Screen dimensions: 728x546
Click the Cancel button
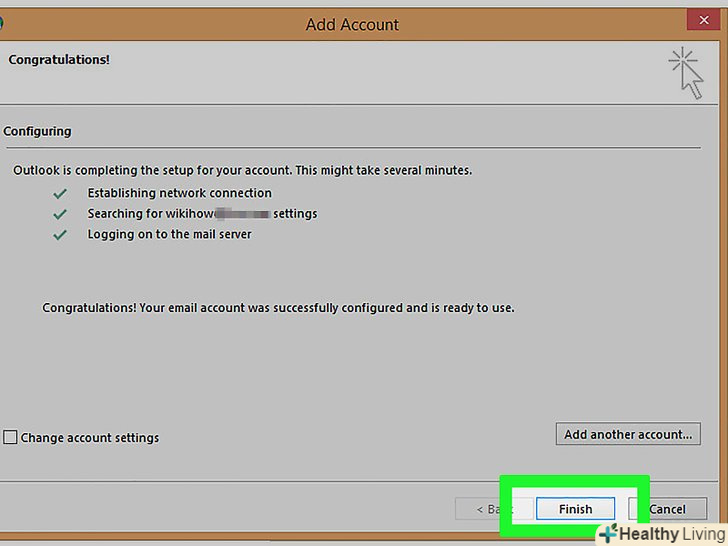pyautogui.click(x=668, y=509)
